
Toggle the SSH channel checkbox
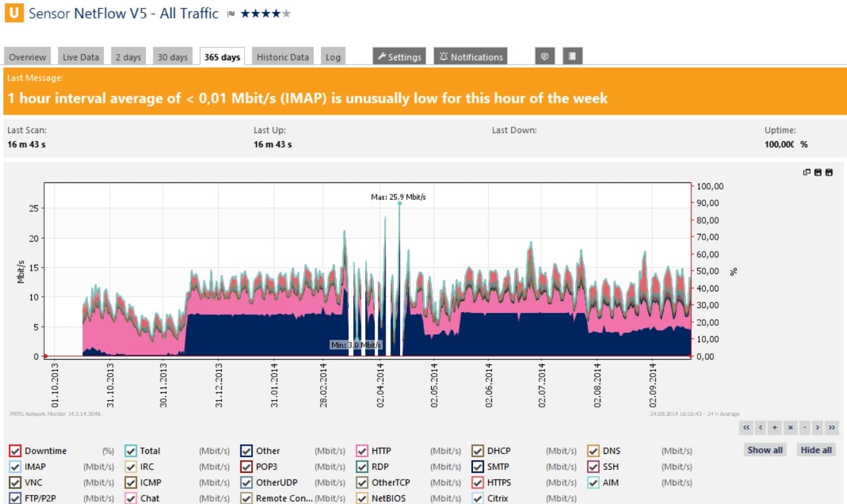tap(593, 467)
